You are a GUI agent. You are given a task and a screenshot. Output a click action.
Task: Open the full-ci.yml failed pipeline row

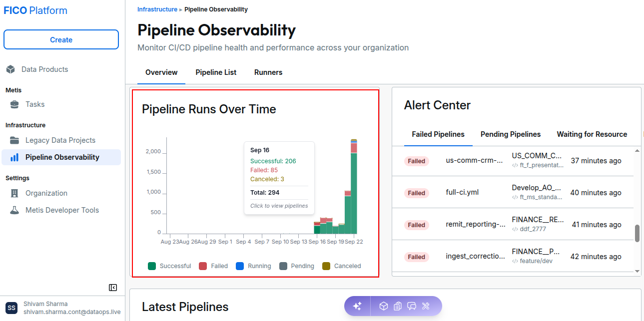pos(513,193)
